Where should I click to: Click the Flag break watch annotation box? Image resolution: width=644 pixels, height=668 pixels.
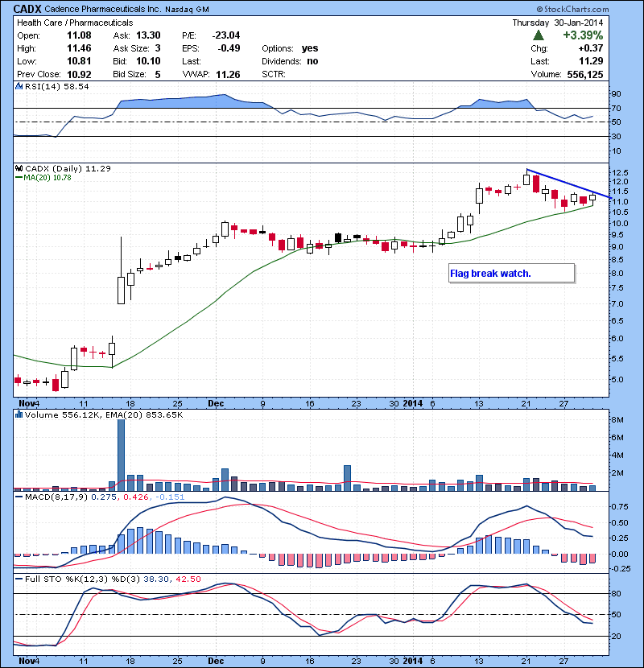click(x=512, y=273)
